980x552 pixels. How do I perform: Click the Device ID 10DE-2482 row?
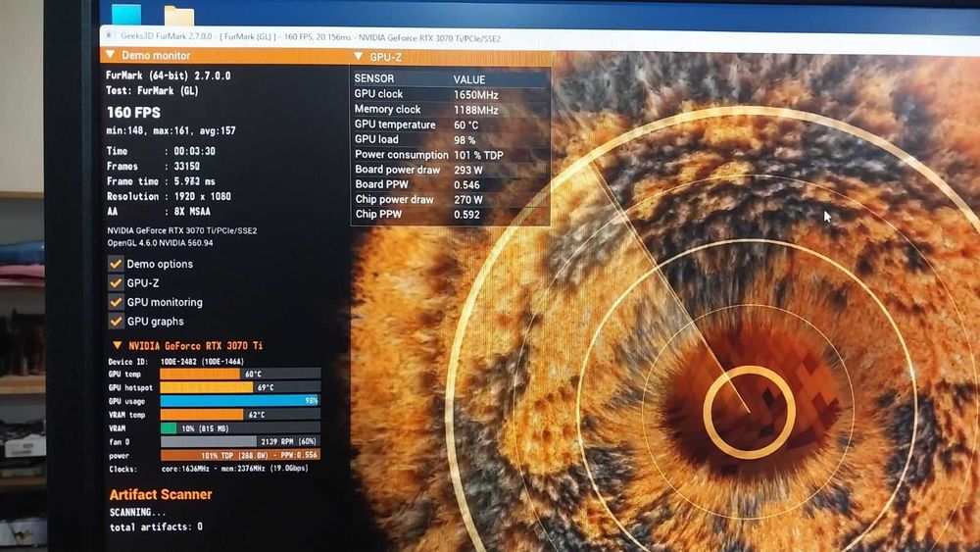click(175, 362)
